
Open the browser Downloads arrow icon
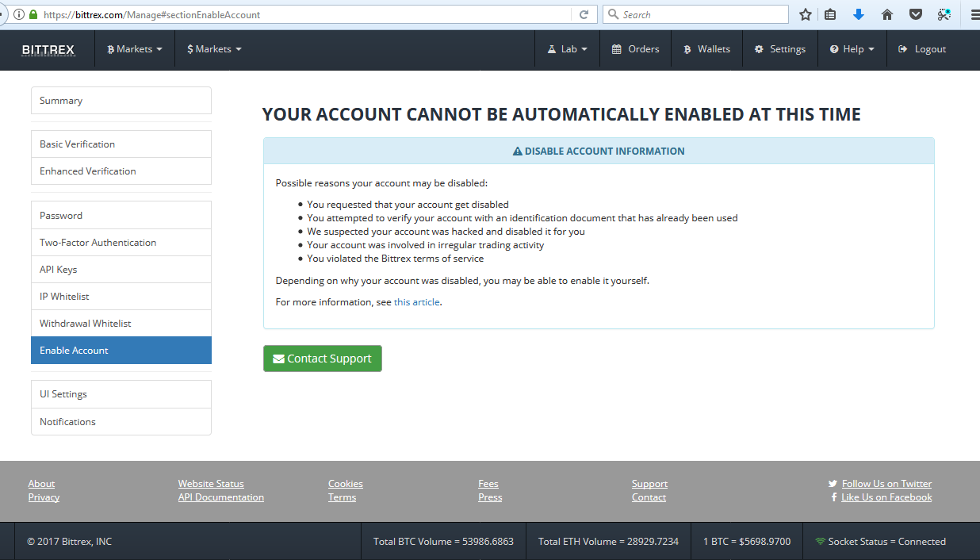(858, 14)
